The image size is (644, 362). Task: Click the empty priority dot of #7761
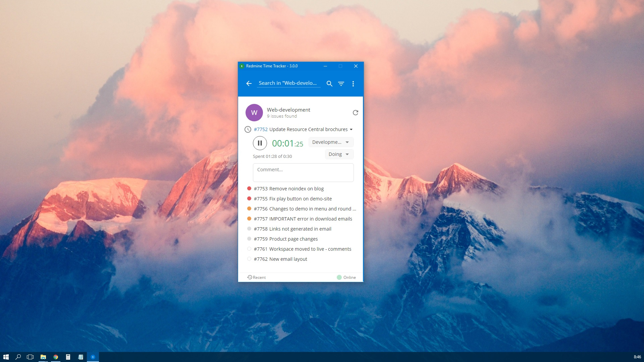click(x=249, y=249)
